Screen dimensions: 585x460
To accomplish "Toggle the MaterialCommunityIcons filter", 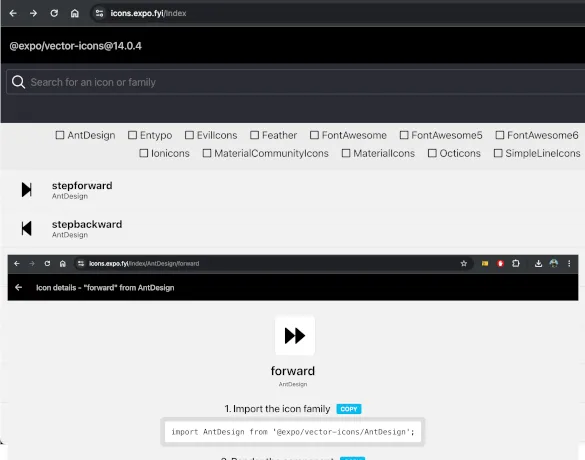I will click(x=207, y=153).
